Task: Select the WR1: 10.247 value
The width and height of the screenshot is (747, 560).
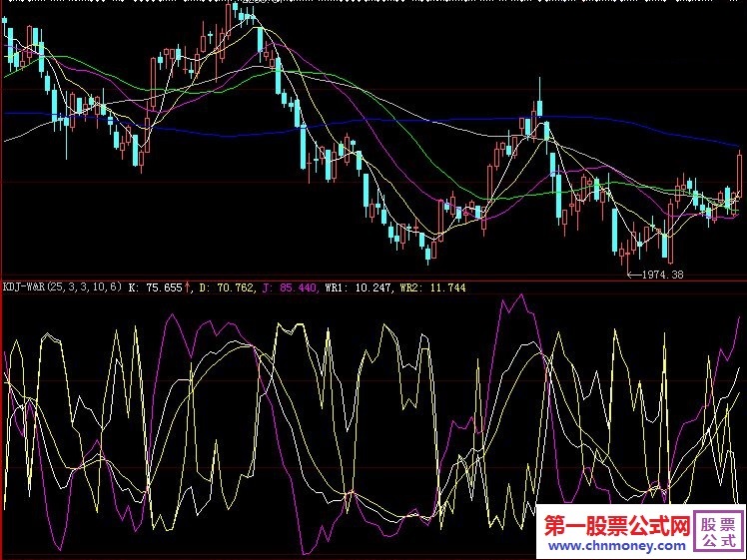Action: point(359,287)
